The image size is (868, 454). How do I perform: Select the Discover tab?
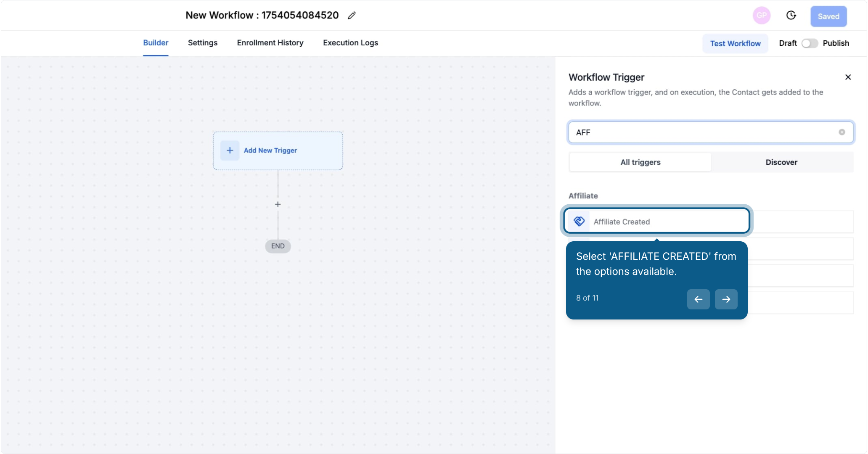tap(781, 162)
